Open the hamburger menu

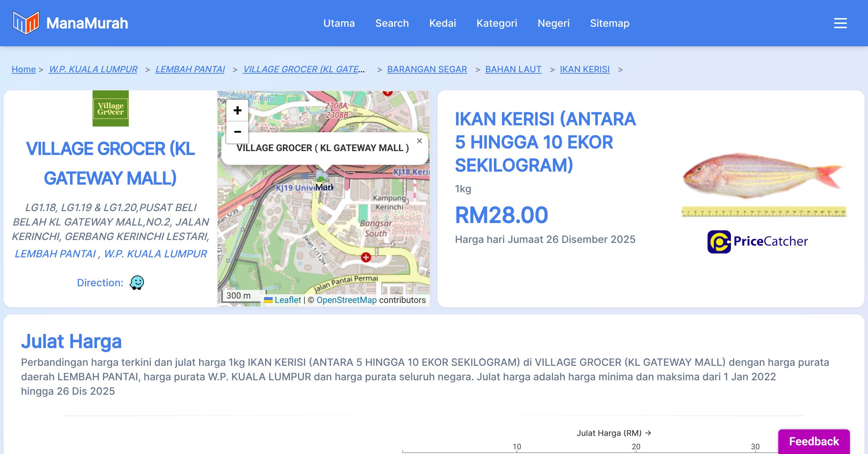click(840, 23)
